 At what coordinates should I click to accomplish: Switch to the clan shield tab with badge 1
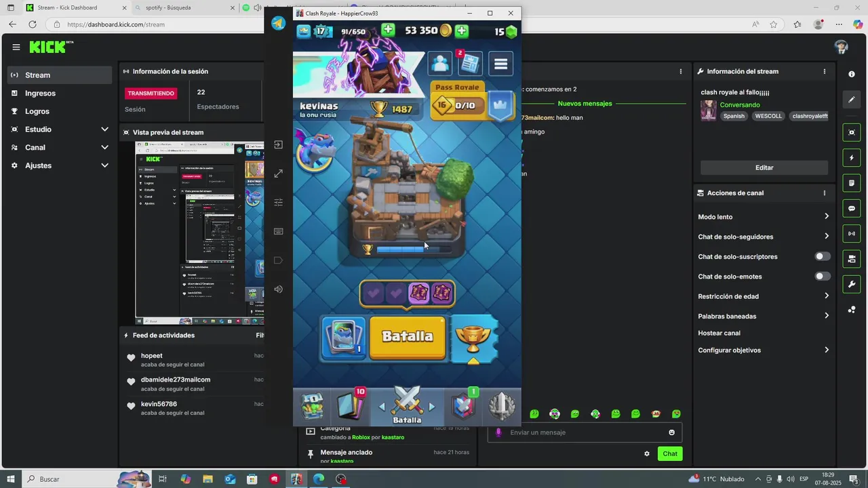465,406
